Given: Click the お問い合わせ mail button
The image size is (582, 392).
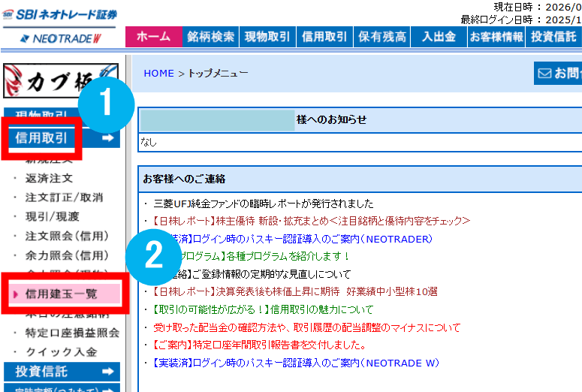Looking at the screenshot, I should pyautogui.click(x=558, y=73).
